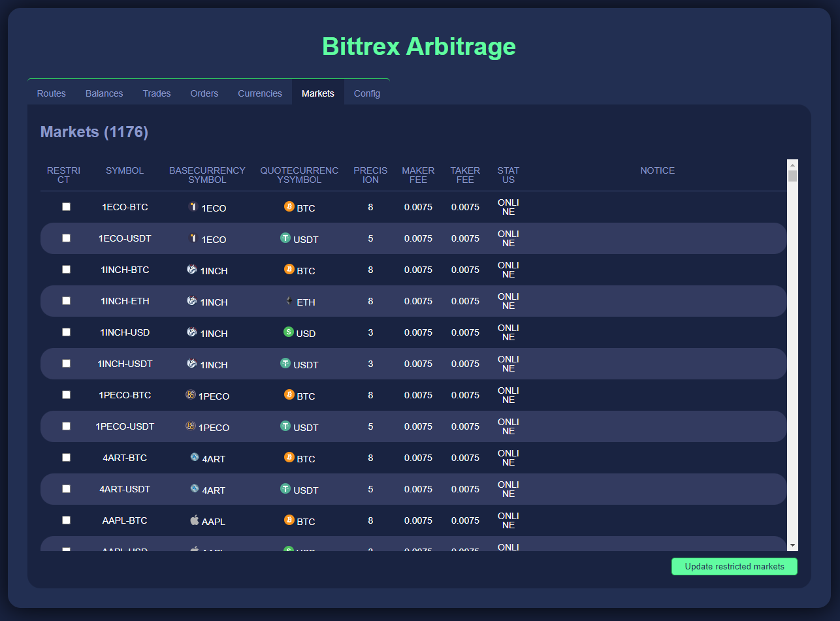Click the 4ART-USDT symbol cell
The image size is (840, 621).
[125, 489]
